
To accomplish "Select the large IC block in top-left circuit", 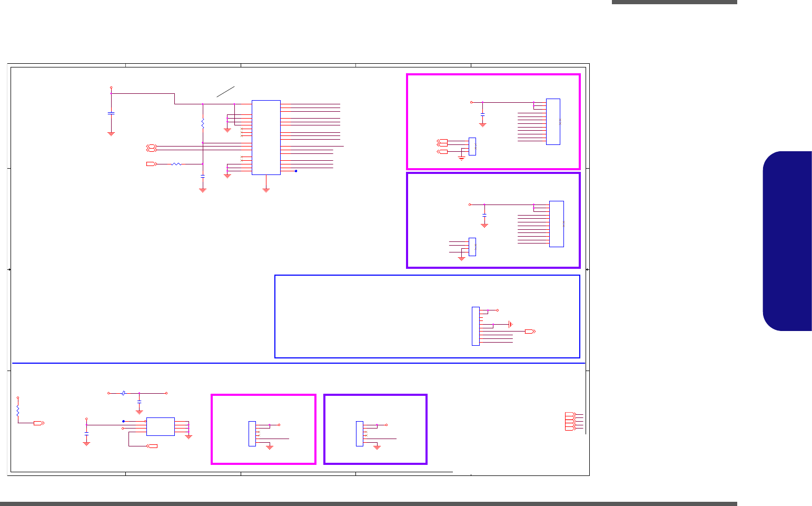I will (x=266, y=137).
